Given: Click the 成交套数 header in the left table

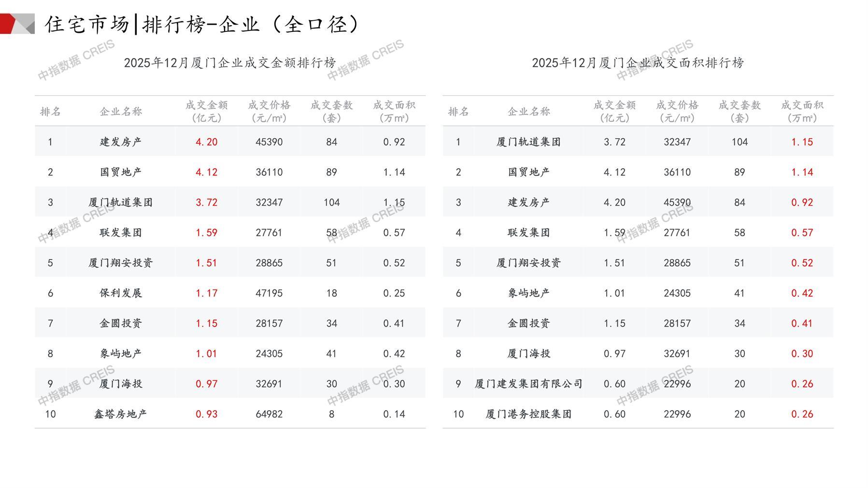Looking at the screenshot, I should click(x=331, y=111).
